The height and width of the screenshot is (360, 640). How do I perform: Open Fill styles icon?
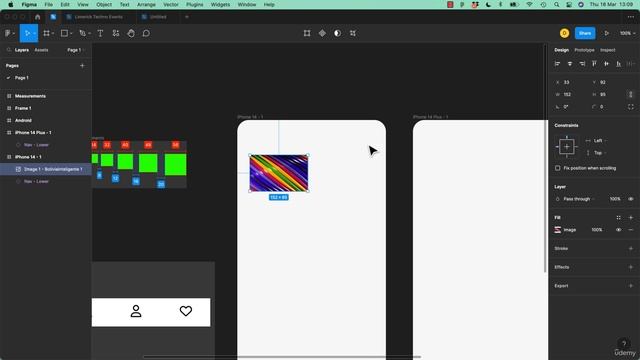618,218
